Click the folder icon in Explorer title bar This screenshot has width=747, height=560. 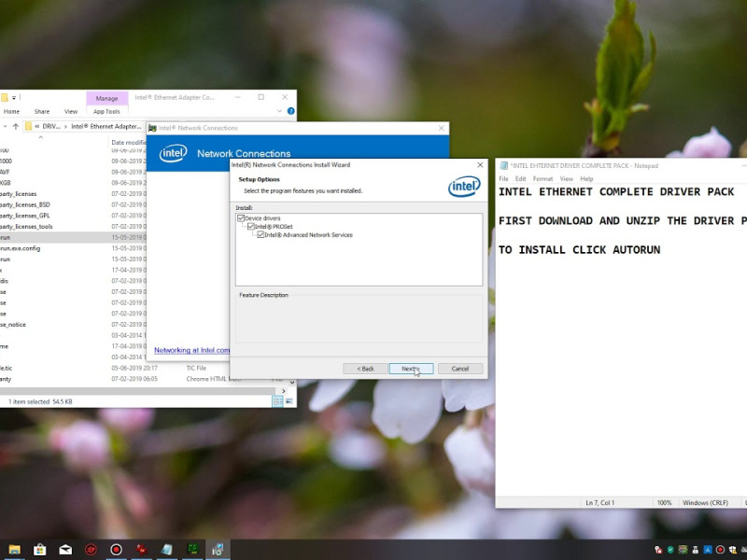[5, 98]
